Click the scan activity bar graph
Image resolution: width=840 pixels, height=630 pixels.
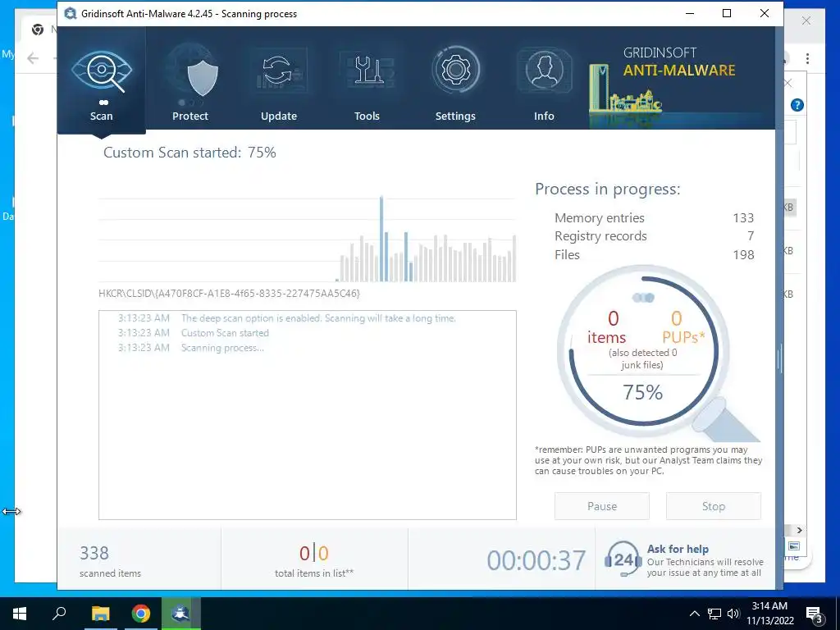[307, 239]
